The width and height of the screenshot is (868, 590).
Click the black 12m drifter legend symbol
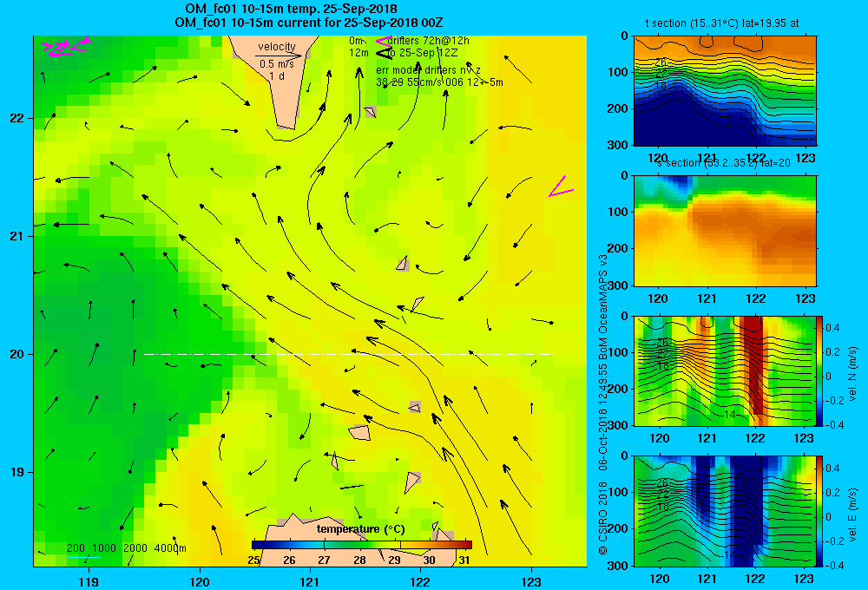tap(384, 53)
